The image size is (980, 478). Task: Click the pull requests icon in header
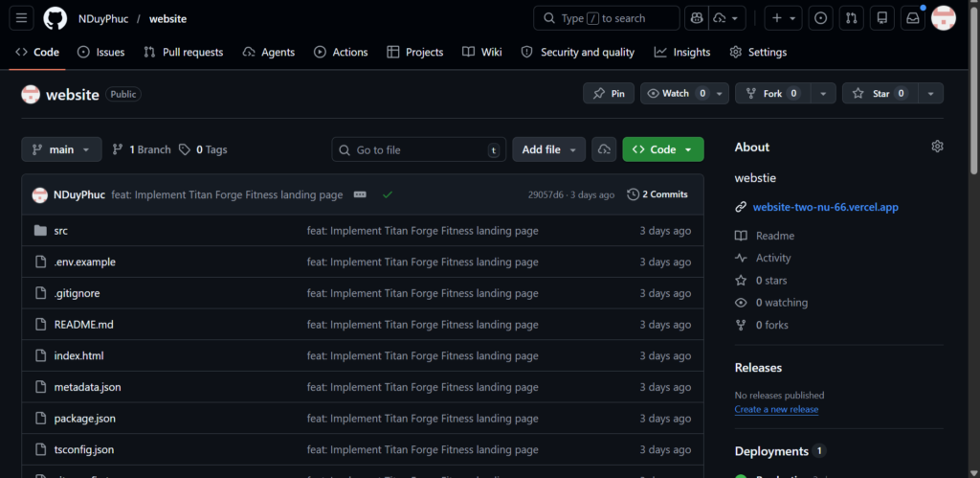tap(852, 18)
